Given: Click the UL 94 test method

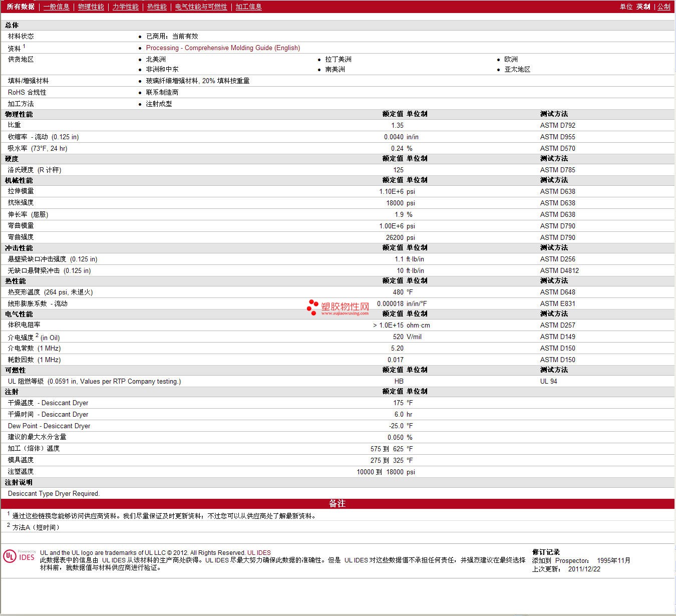Looking at the screenshot, I should click(x=549, y=381).
